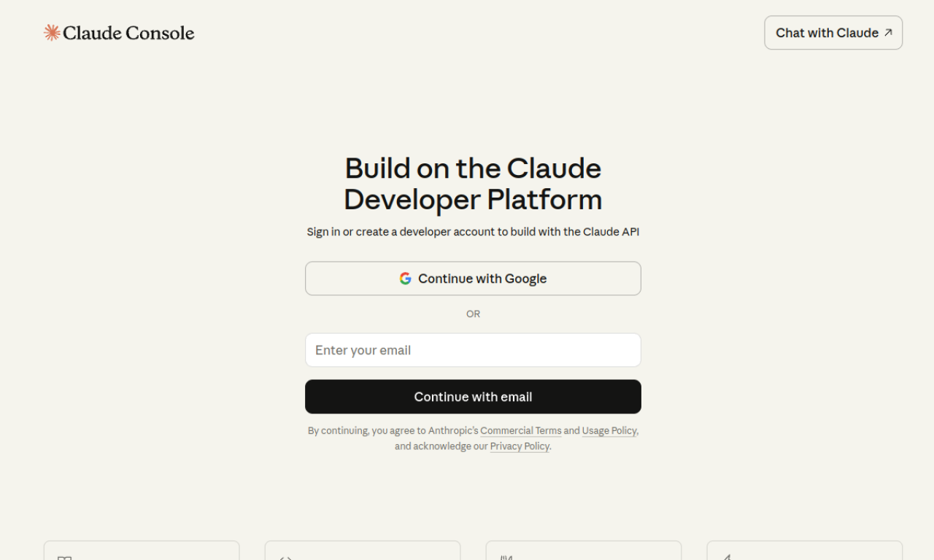This screenshot has height=560, width=934.
Task: Click the Build on the Claude Developer Platform heading
Action: 473,184
